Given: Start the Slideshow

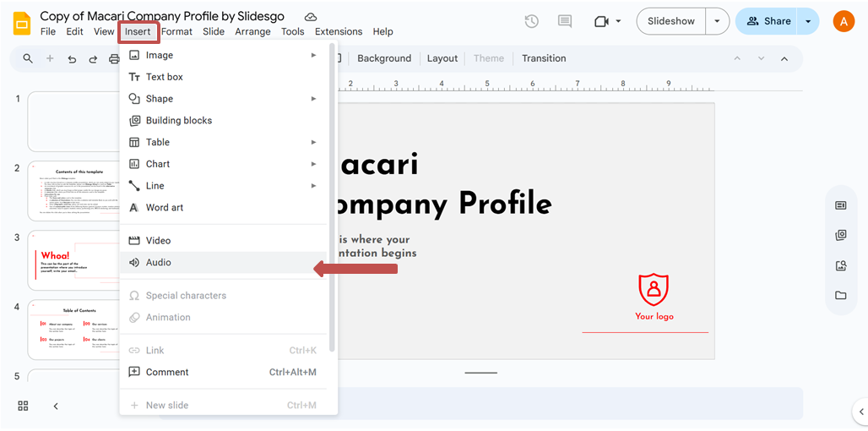Looking at the screenshot, I should click(671, 21).
